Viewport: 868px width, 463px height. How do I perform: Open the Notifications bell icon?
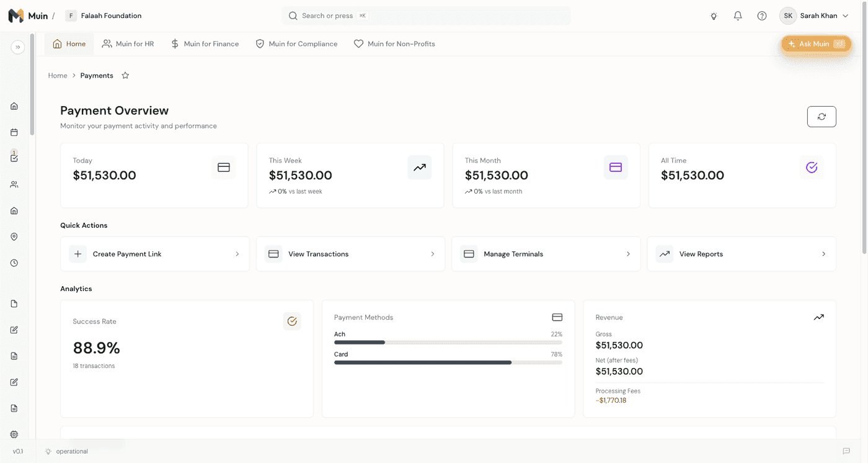pos(738,16)
